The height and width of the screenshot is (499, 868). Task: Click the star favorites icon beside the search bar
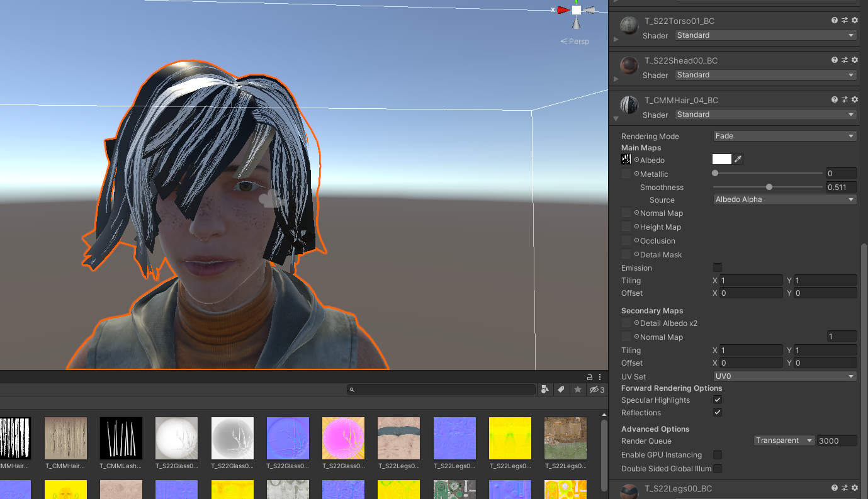click(x=578, y=390)
